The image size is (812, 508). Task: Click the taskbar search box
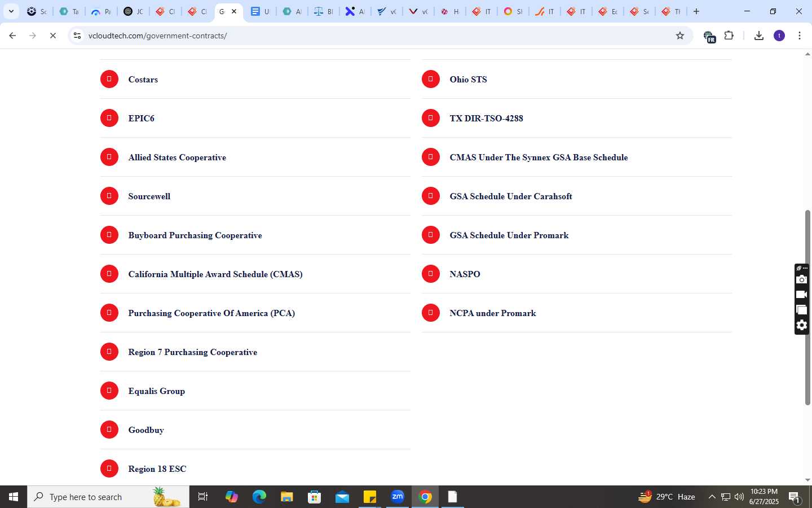click(108, 497)
